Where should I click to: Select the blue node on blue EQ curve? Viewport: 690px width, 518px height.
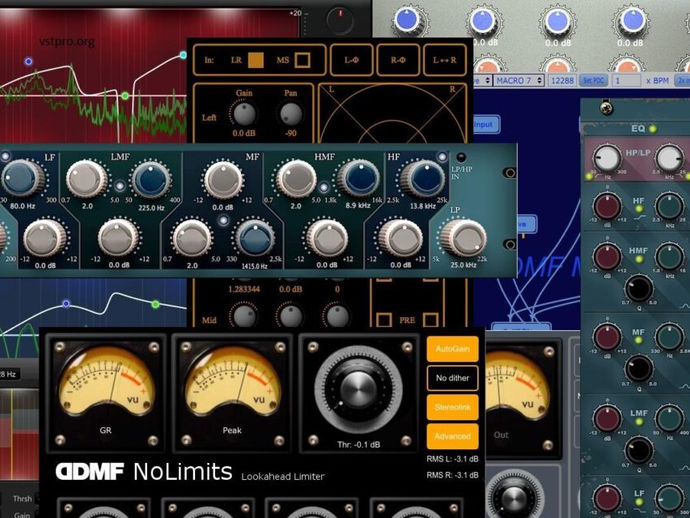[x=66, y=303]
